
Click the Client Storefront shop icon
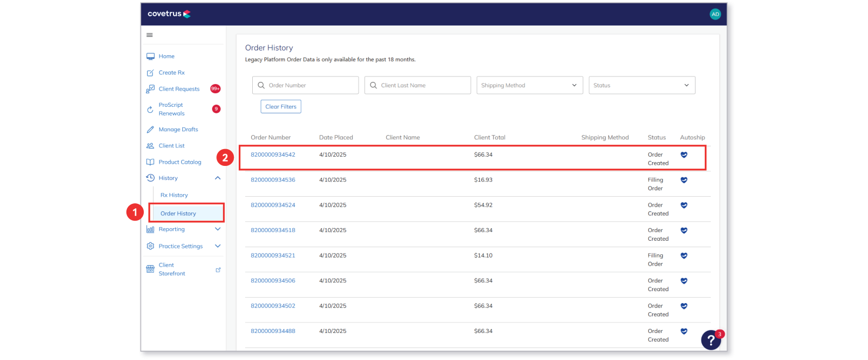click(150, 269)
